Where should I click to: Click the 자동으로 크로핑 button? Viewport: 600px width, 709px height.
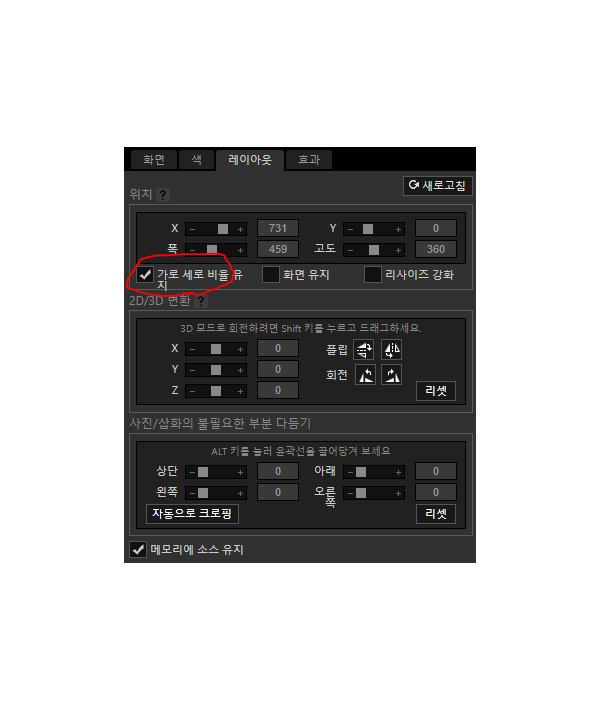tap(192, 514)
